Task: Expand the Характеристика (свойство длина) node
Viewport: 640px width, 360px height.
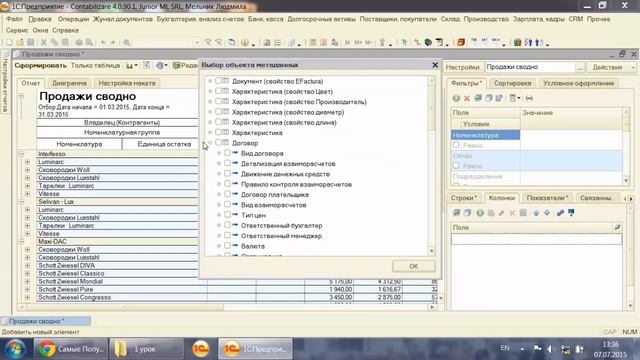Action: (x=210, y=122)
